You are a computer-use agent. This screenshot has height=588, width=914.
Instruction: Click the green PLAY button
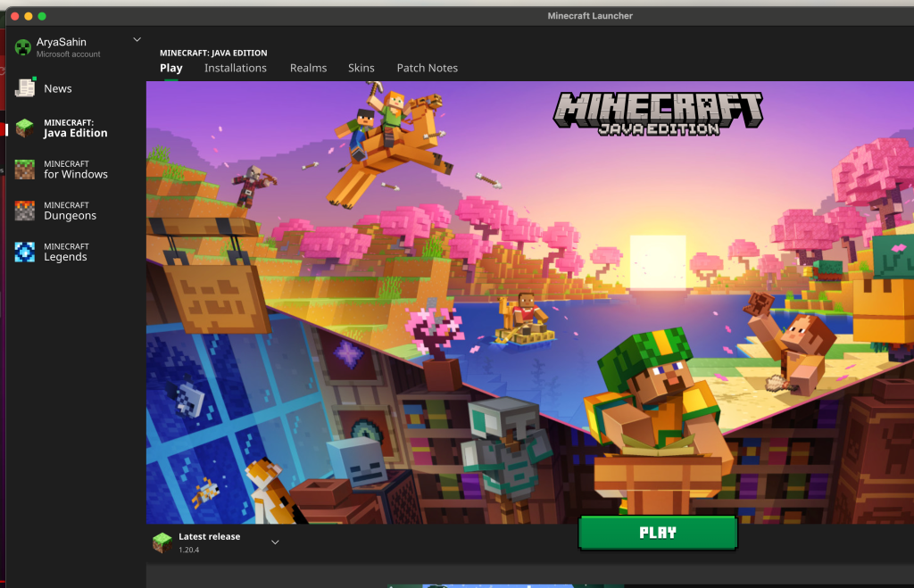point(658,532)
